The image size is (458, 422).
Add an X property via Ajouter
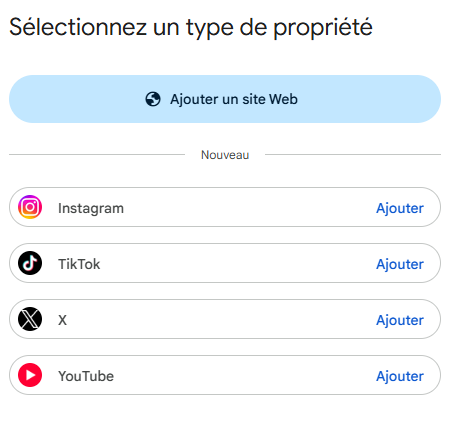(x=400, y=320)
